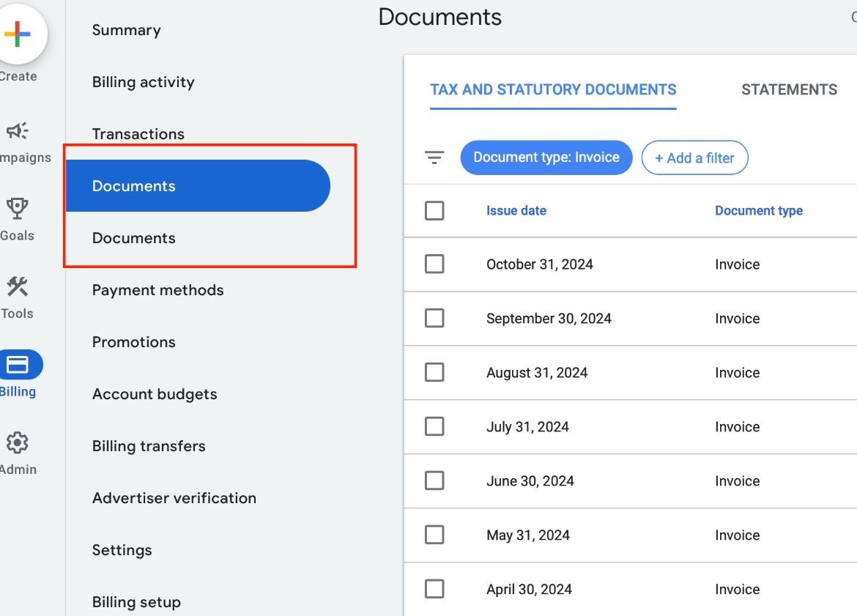Click the 'April 30, 2024' date text

pos(529,589)
